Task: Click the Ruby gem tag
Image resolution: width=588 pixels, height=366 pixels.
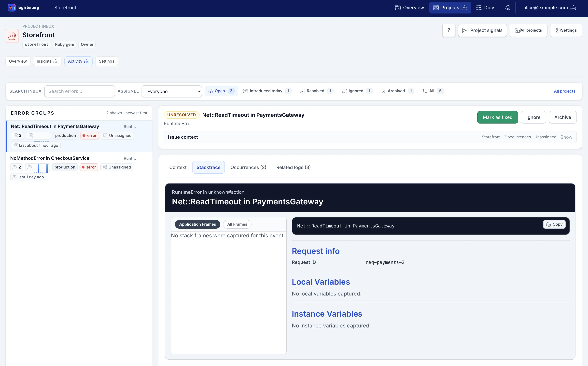Action: coord(65,44)
